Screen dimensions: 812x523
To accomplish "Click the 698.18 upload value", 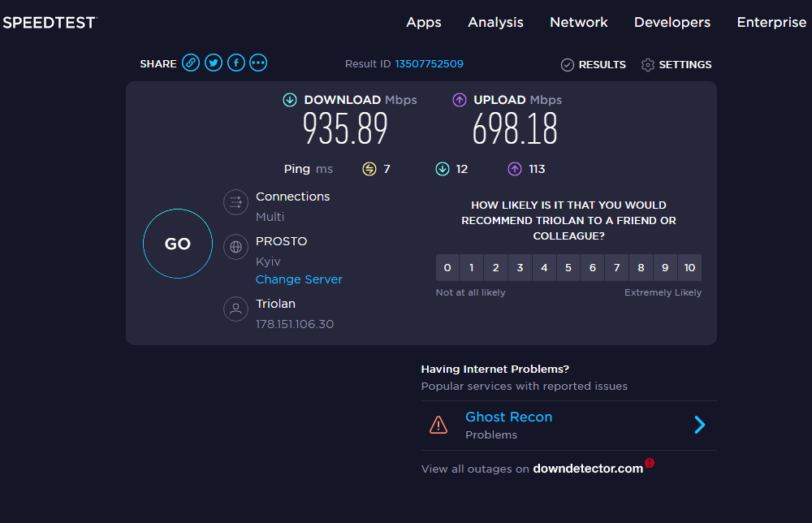I will click(515, 129).
